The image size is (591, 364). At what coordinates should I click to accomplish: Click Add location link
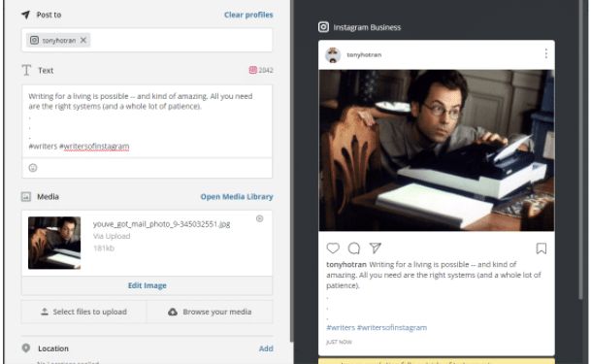(266, 348)
